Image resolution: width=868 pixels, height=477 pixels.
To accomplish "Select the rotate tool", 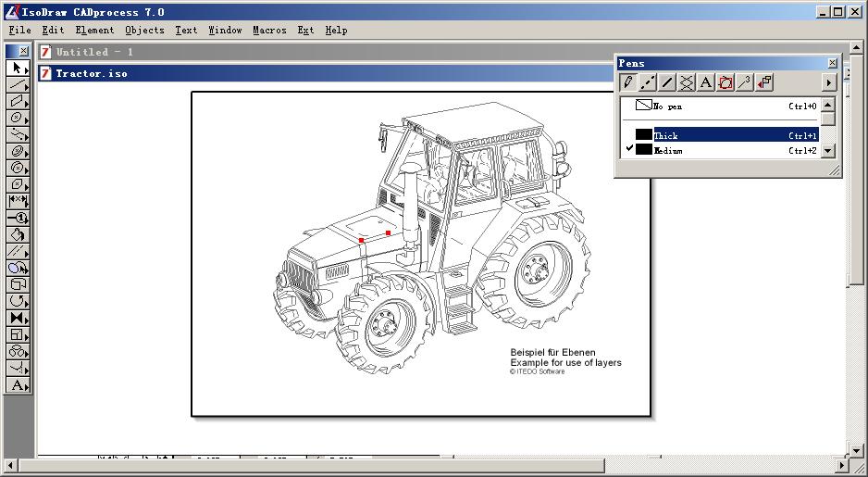I will tap(18, 301).
